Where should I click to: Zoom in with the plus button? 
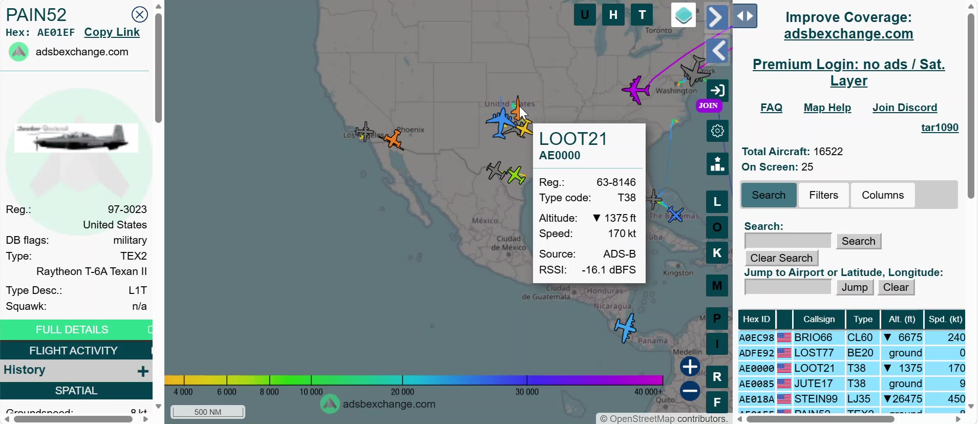click(690, 366)
